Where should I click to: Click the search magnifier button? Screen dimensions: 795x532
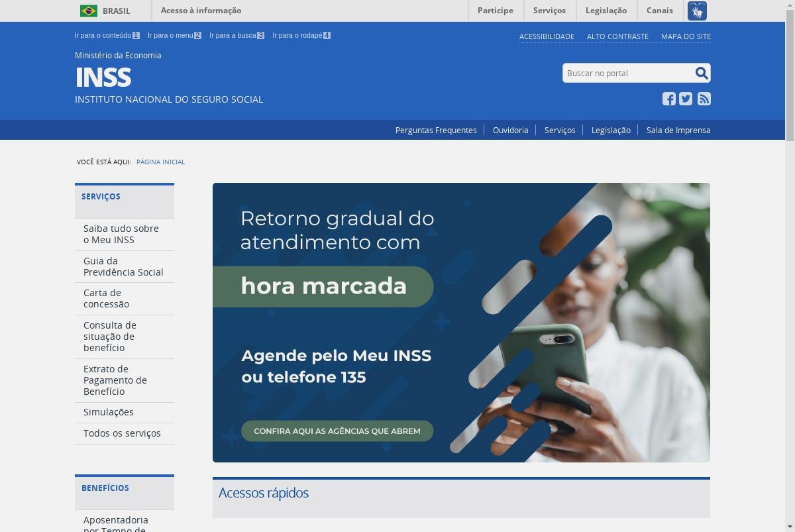702,73
